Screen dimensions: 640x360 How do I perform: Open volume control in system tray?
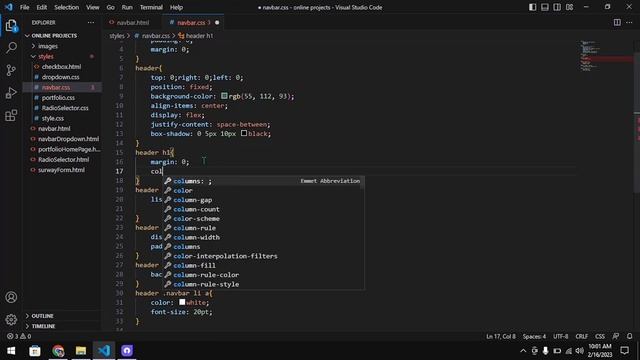tap(580, 351)
